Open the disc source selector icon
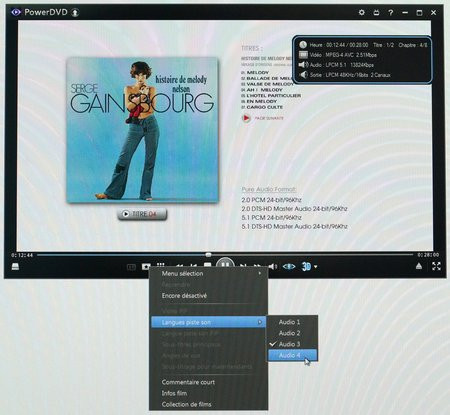Viewport: 450px width, 415px height. pos(15,267)
